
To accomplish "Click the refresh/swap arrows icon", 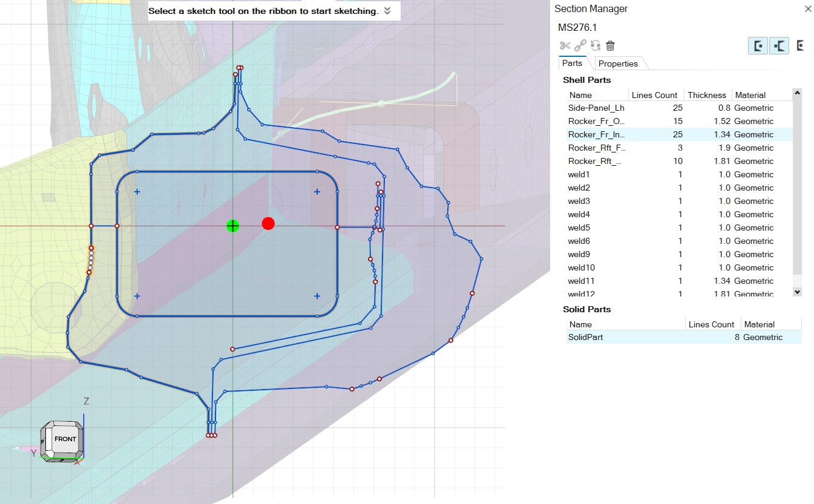I will (596, 45).
